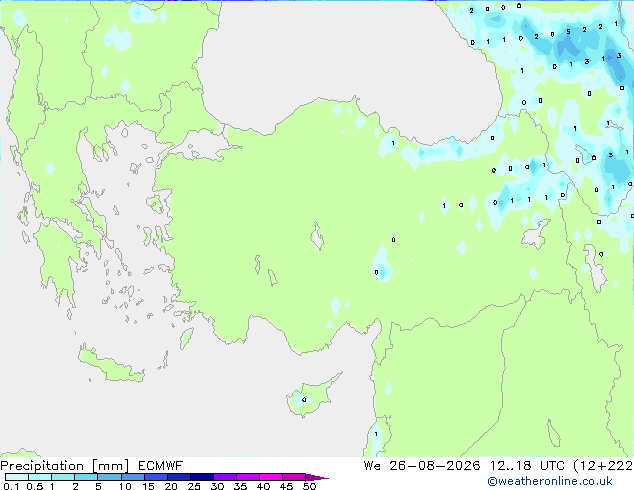Click the legend swatch between 45 and 50
Viewport: 634px width, 490px height.
coord(294,477)
